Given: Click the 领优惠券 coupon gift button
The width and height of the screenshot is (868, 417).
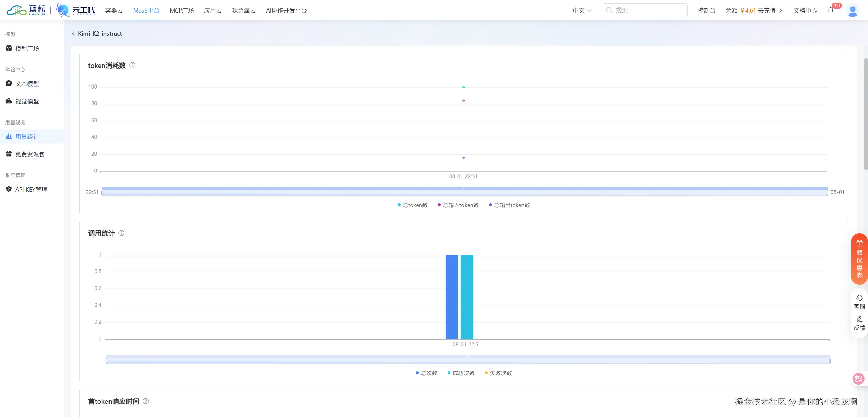Looking at the screenshot, I should pyautogui.click(x=859, y=259).
